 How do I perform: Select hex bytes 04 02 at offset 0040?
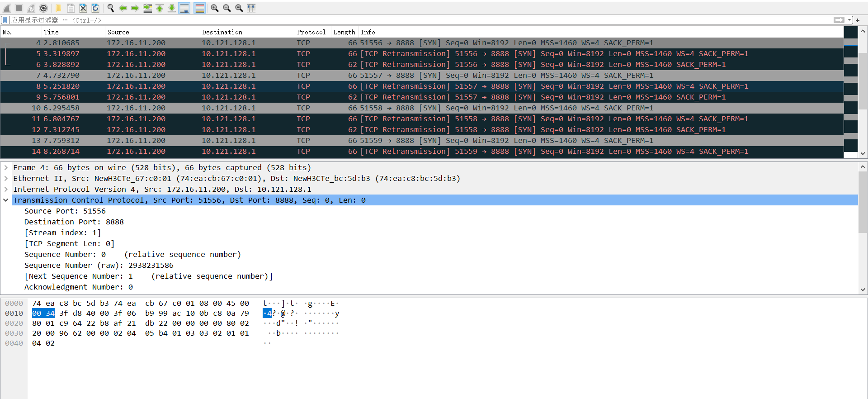point(43,343)
